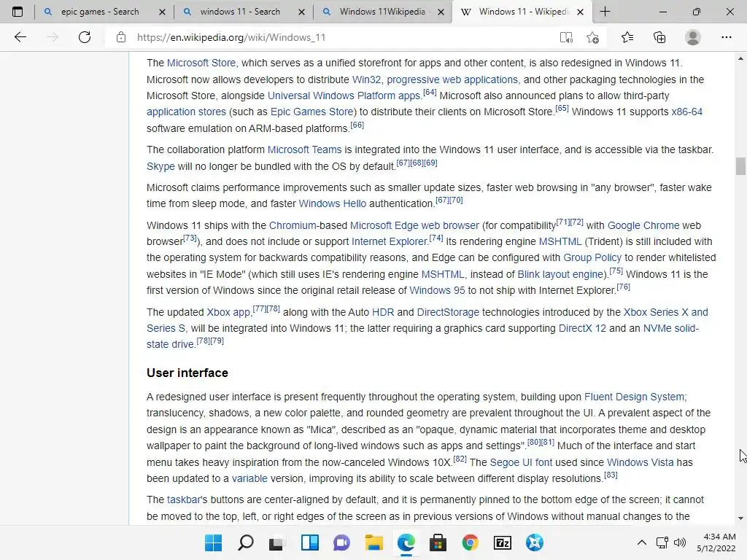Open Teams Chat on taskbar

341,542
